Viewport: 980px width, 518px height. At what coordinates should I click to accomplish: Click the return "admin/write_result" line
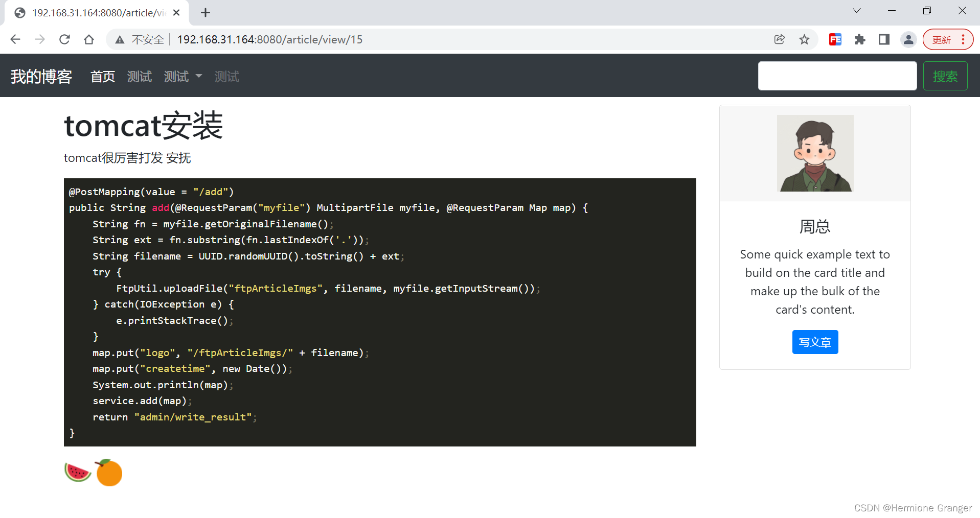click(174, 417)
